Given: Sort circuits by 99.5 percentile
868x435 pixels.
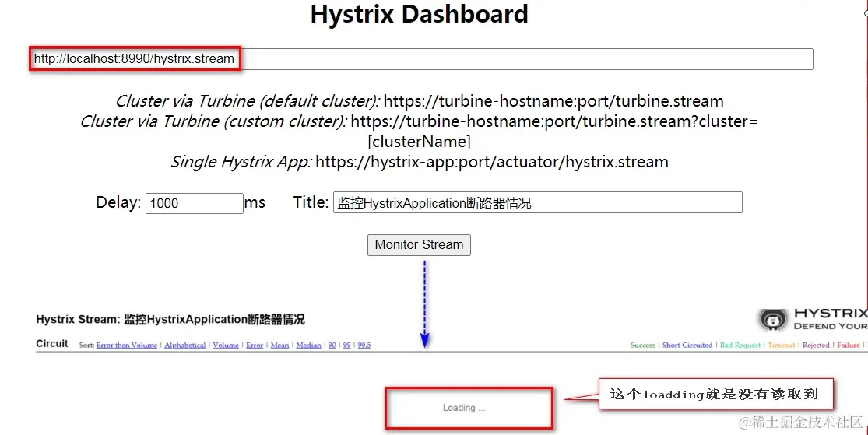Looking at the screenshot, I should 364,345.
